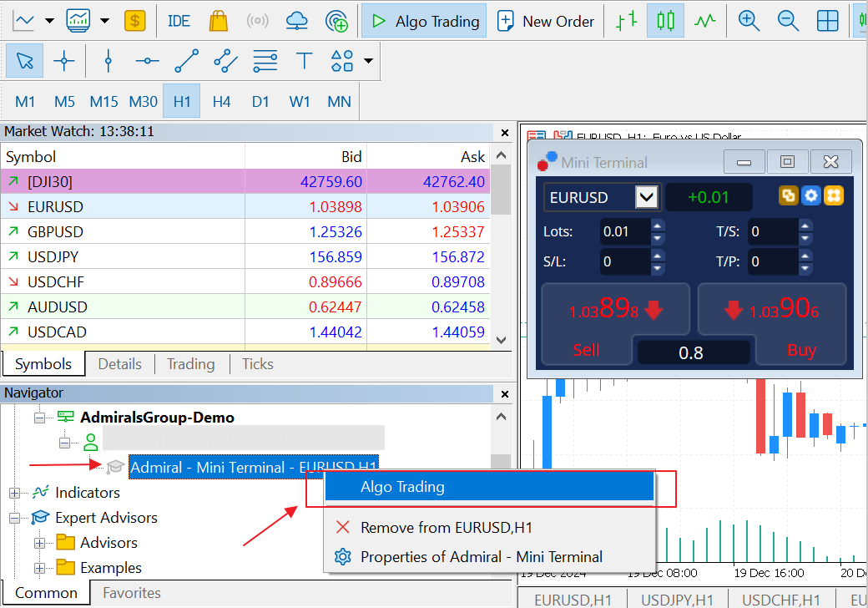Select the horizontal line tool
Viewport: 868px width, 608px height.
coord(147,61)
